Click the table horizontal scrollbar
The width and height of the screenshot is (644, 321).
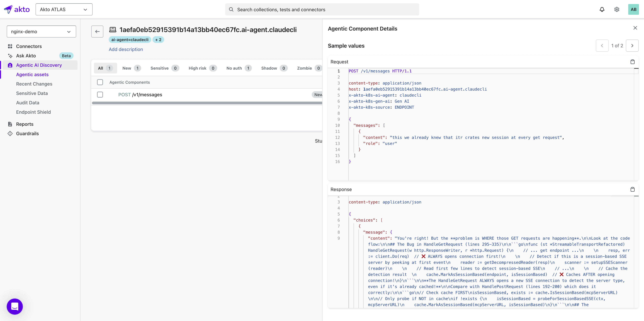[x=207, y=103]
